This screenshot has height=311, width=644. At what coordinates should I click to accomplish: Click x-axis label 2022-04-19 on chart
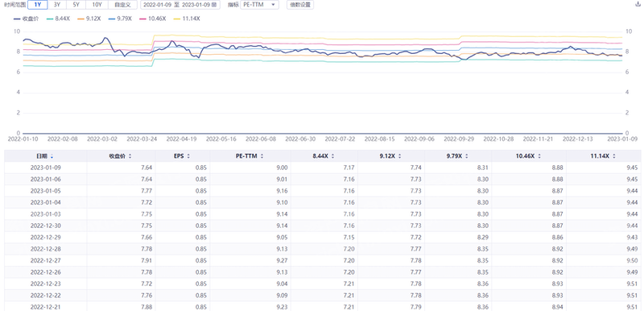[x=181, y=139]
